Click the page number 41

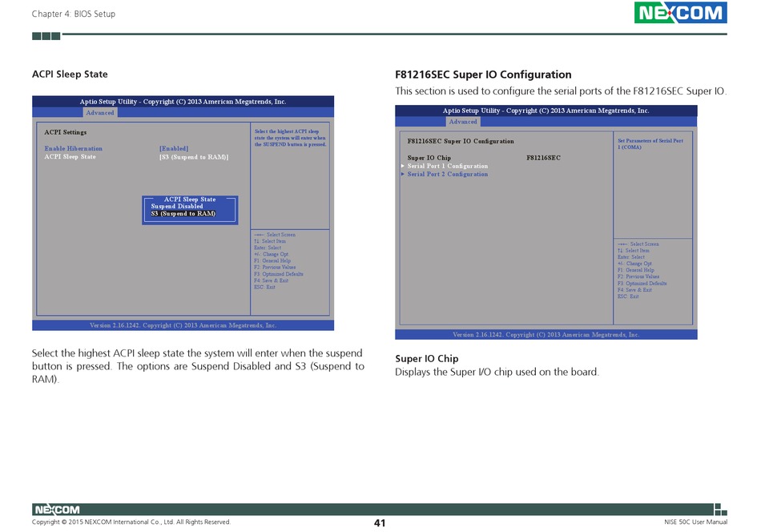380,522
